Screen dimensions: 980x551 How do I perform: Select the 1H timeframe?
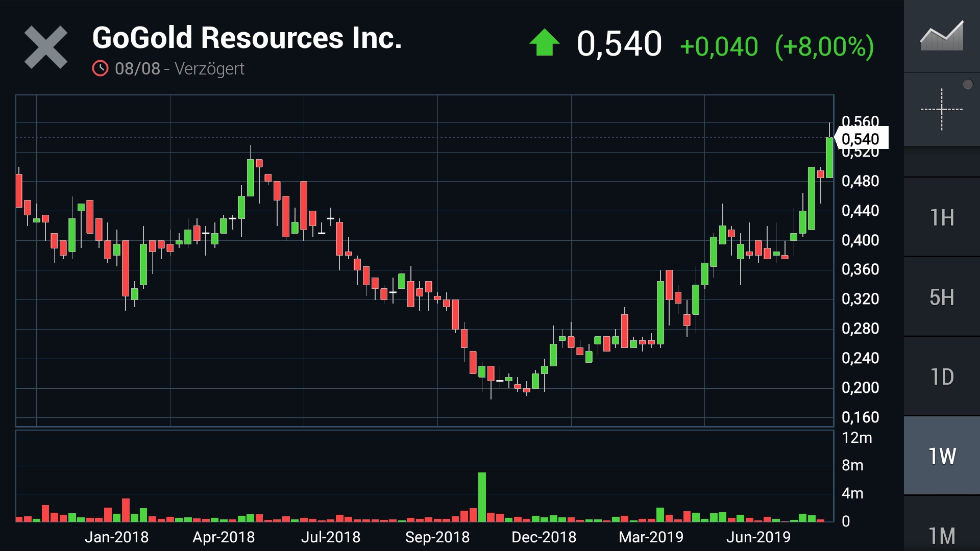942,218
